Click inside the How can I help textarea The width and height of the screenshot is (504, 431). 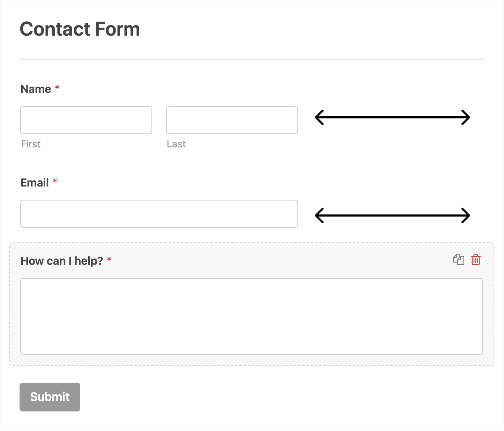(x=252, y=316)
